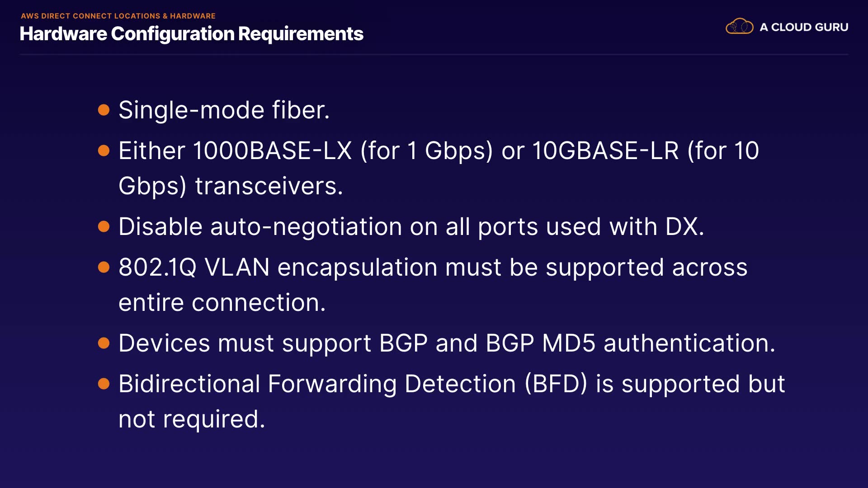Viewport: 868px width, 488px height.
Task: Click the 10GBASE-LR text
Action: coord(605,150)
